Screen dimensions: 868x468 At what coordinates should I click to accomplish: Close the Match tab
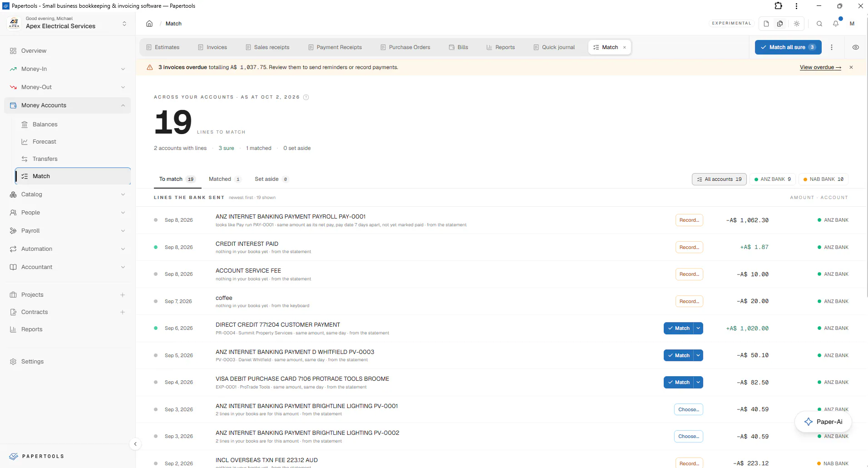click(x=625, y=47)
